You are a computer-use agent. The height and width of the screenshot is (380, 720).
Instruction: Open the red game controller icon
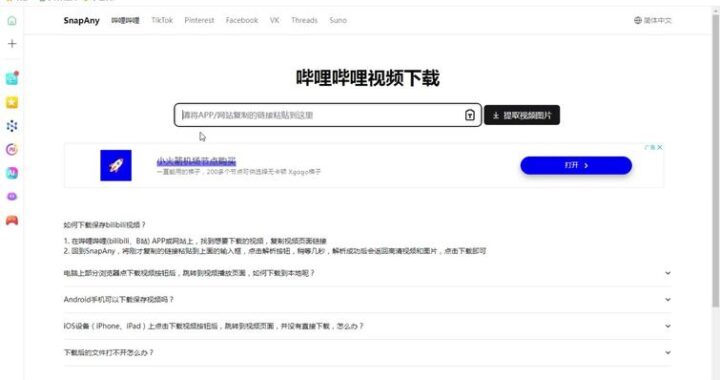tap(12, 220)
